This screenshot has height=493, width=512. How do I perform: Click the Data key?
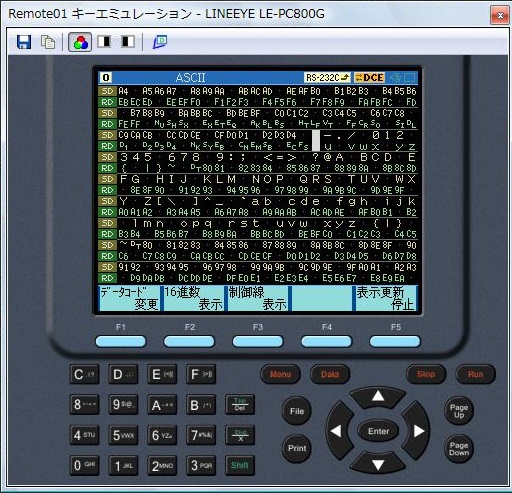[330, 374]
